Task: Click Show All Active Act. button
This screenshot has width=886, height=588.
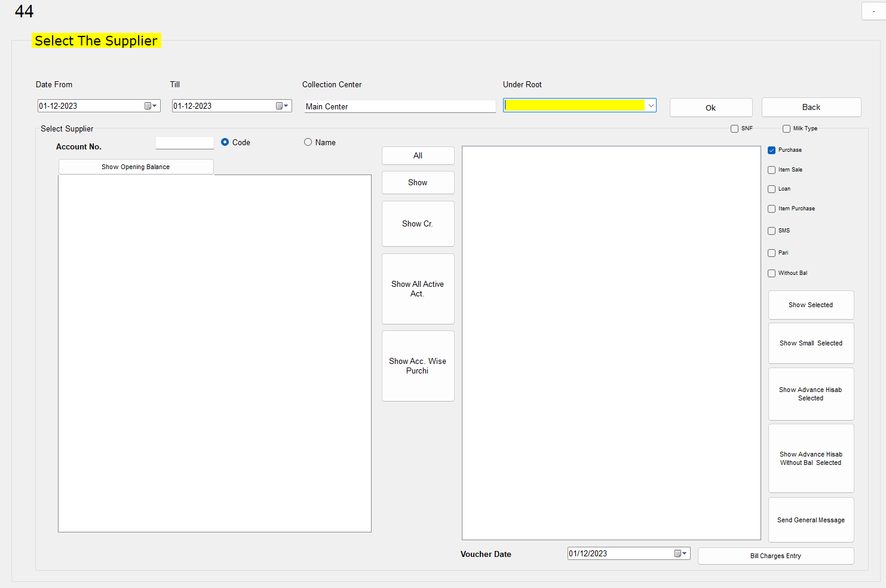Action: 418,289
